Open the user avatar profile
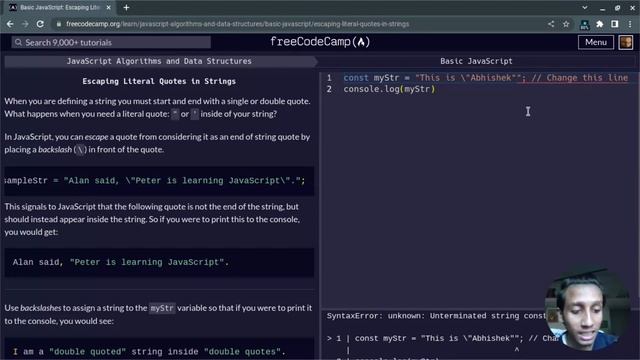This screenshot has width=640, height=360. tap(626, 42)
